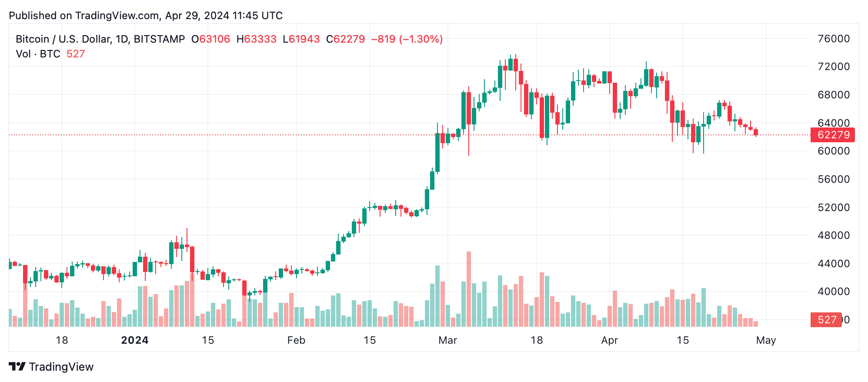Click the −819 (−1.30%) change value

point(407,39)
